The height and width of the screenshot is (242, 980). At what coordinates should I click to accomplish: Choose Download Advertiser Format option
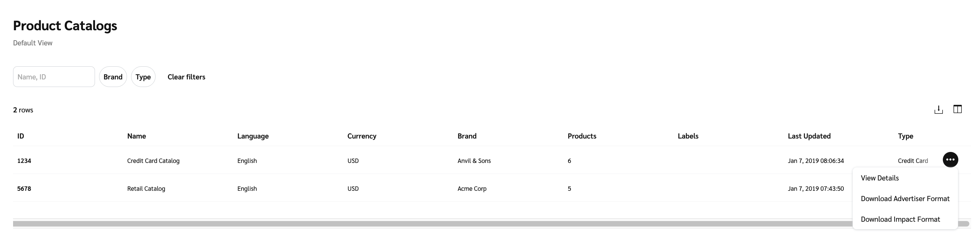[x=905, y=199]
